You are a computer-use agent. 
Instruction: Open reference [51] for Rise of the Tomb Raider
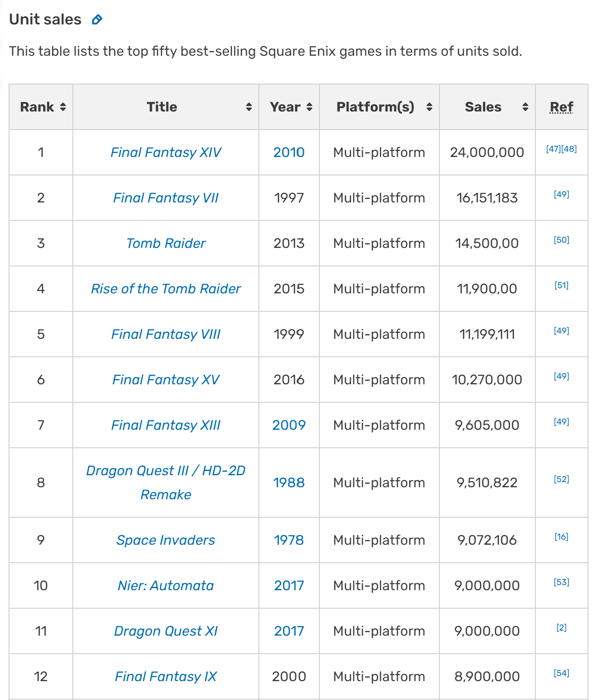click(x=561, y=285)
